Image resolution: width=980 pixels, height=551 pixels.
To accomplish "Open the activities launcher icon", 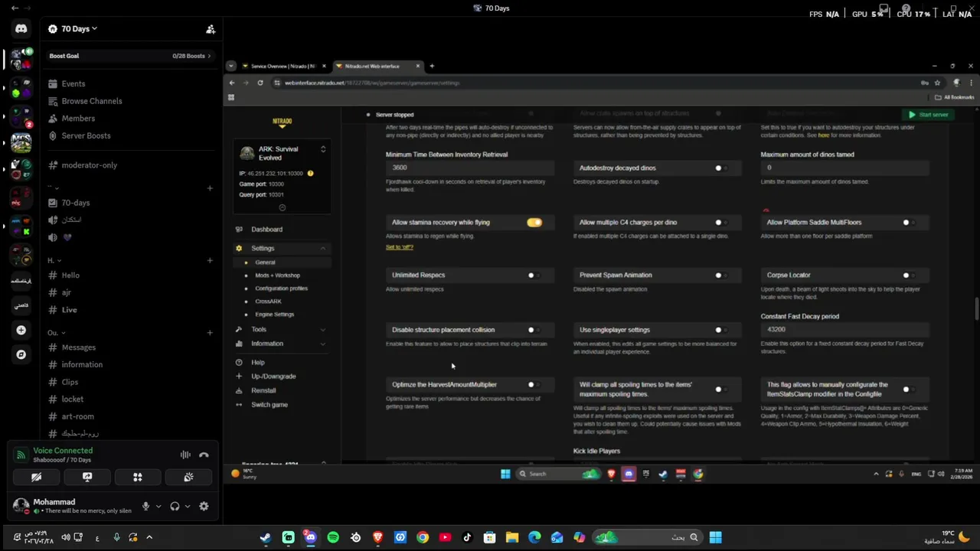I will click(x=138, y=477).
